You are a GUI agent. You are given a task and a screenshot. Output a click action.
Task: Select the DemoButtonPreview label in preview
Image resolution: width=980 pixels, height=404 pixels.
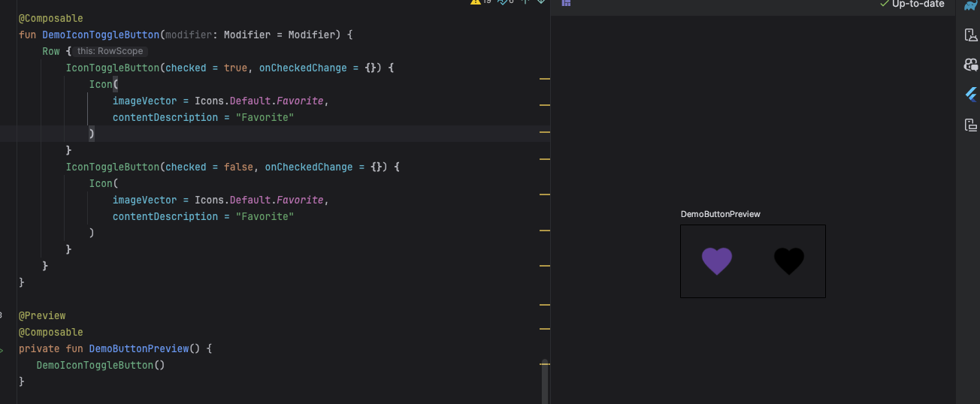coord(720,214)
